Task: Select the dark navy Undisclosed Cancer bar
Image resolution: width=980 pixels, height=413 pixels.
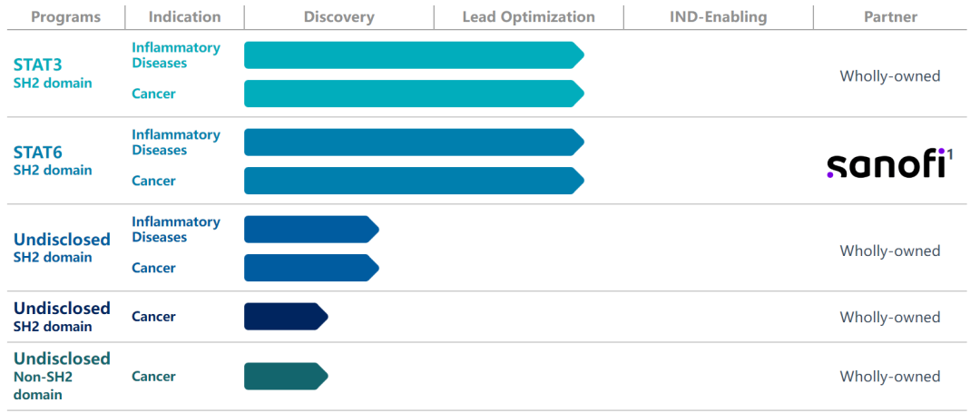Action: (x=285, y=317)
